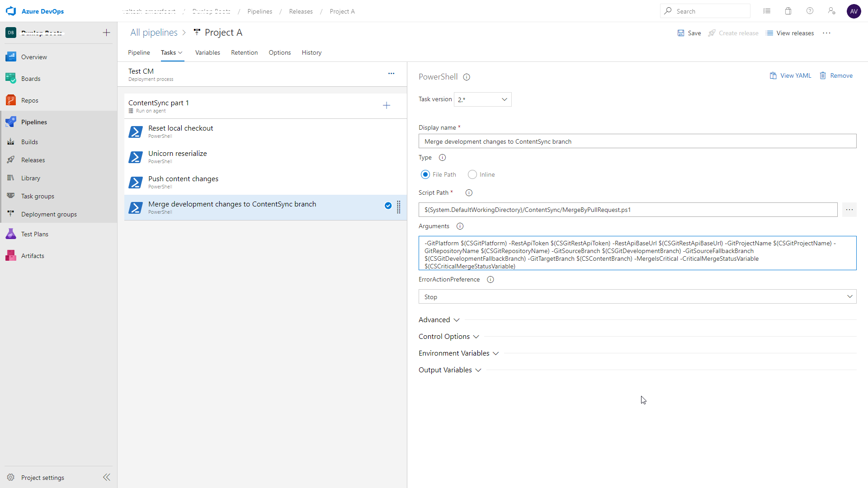868x488 pixels.
Task: Open Artifacts in the sidebar
Action: pos(33,256)
